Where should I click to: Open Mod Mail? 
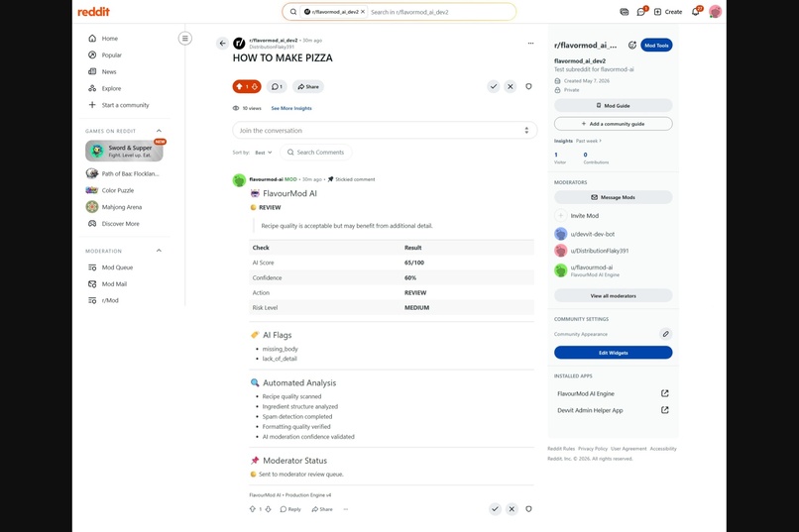point(114,284)
